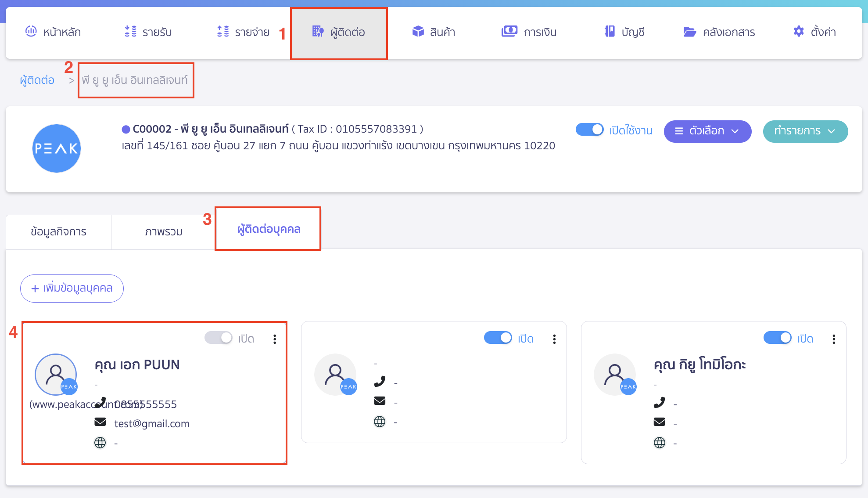Open the document library folder icon

tap(689, 32)
